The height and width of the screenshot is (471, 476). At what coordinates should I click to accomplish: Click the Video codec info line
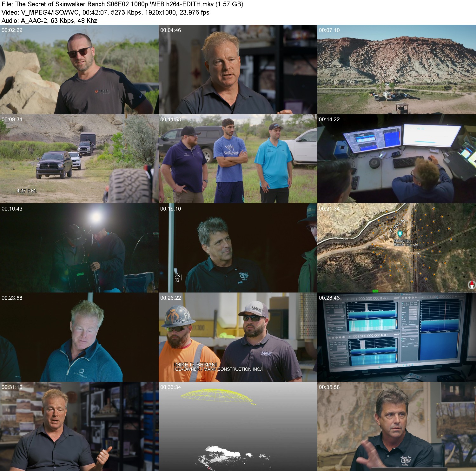pos(105,12)
